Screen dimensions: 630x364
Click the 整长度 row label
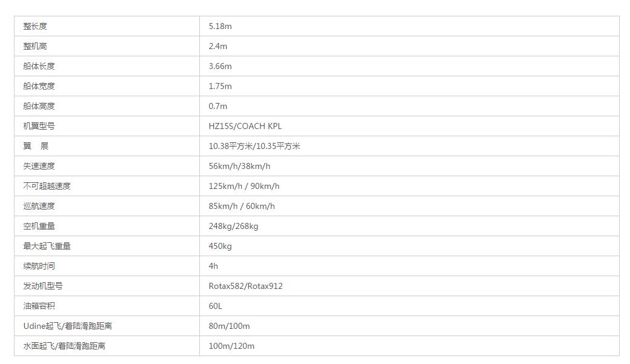(x=35, y=26)
